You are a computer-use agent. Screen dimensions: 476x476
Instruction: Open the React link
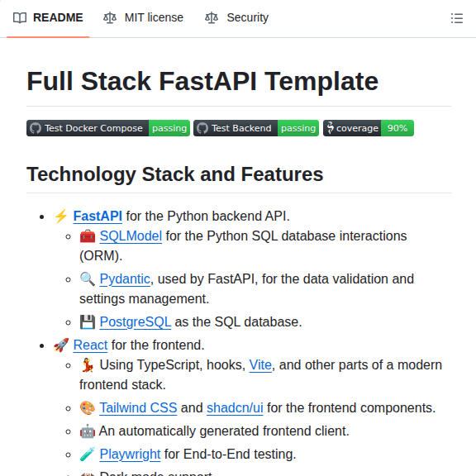(x=90, y=345)
